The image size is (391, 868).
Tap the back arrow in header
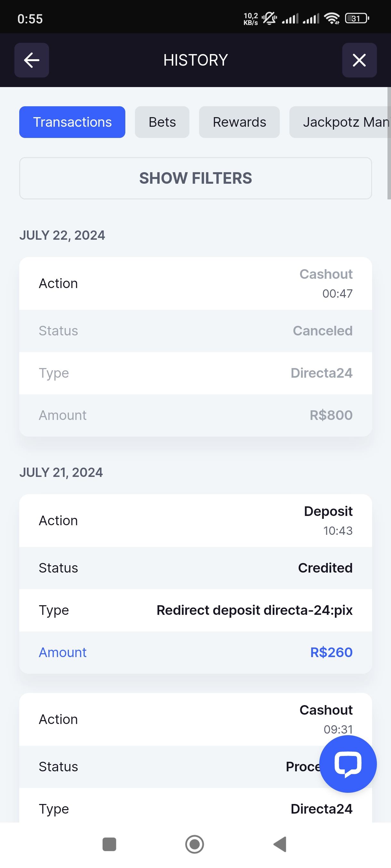click(32, 60)
